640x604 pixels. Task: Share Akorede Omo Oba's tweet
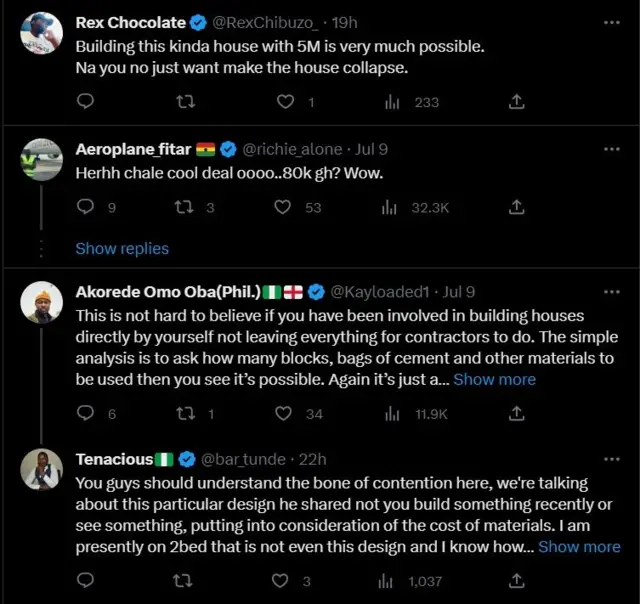pyautogui.click(x=516, y=413)
